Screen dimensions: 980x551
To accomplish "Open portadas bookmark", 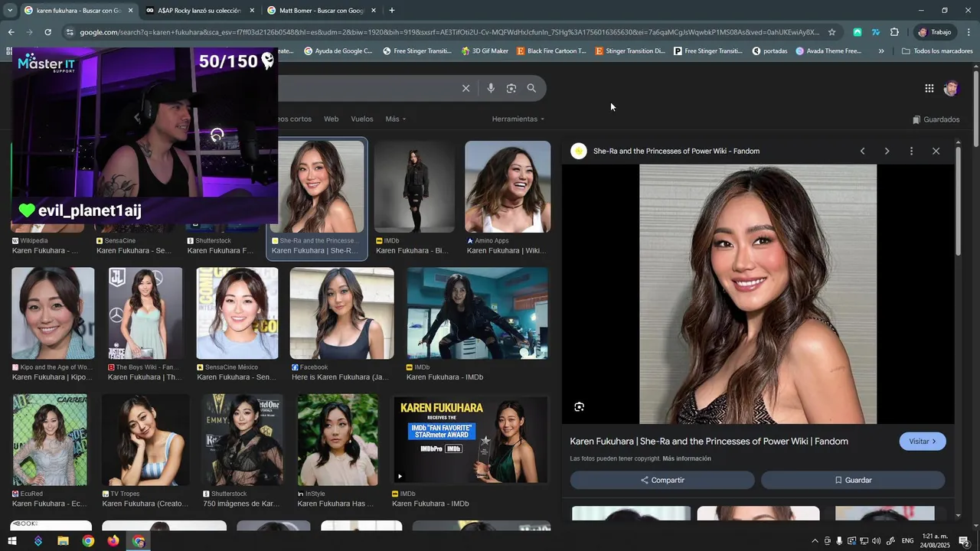I will [769, 51].
